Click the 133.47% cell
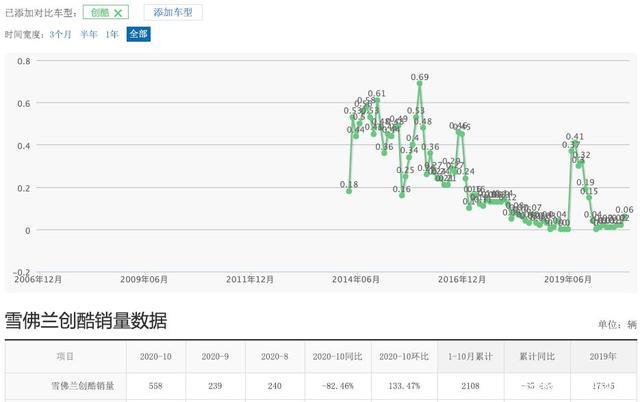640x402 pixels. (x=404, y=386)
